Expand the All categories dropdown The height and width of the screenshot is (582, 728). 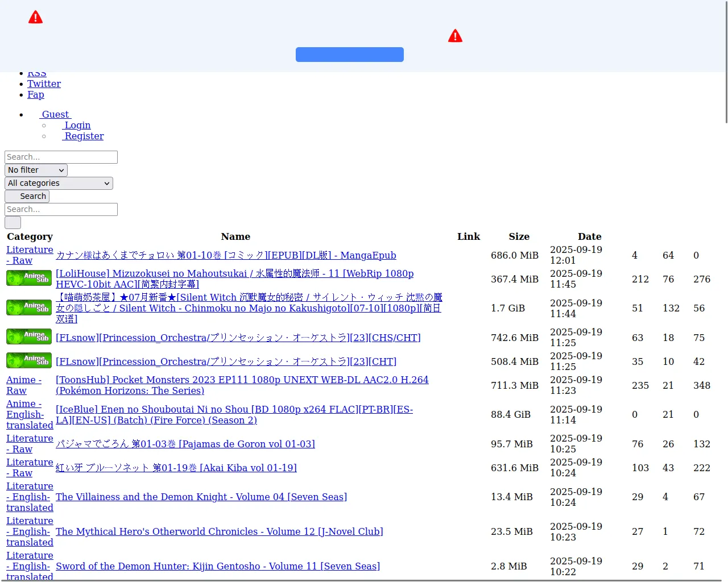[x=59, y=184]
